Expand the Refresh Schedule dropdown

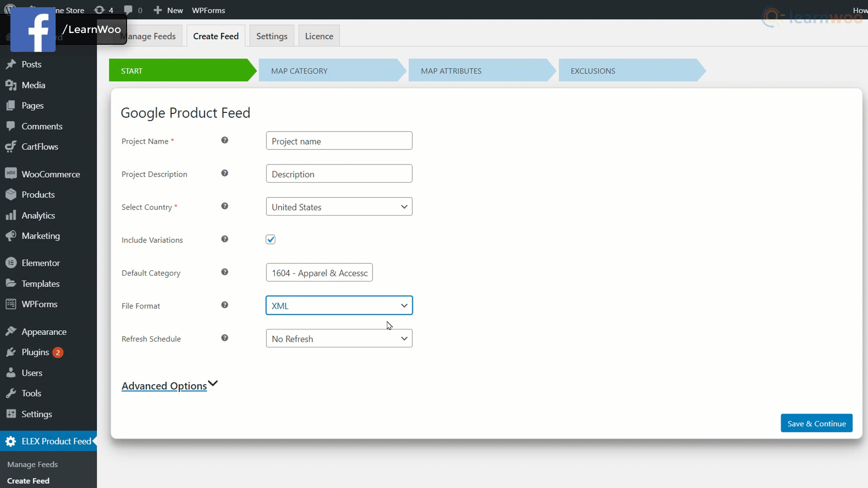[x=339, y=338]
